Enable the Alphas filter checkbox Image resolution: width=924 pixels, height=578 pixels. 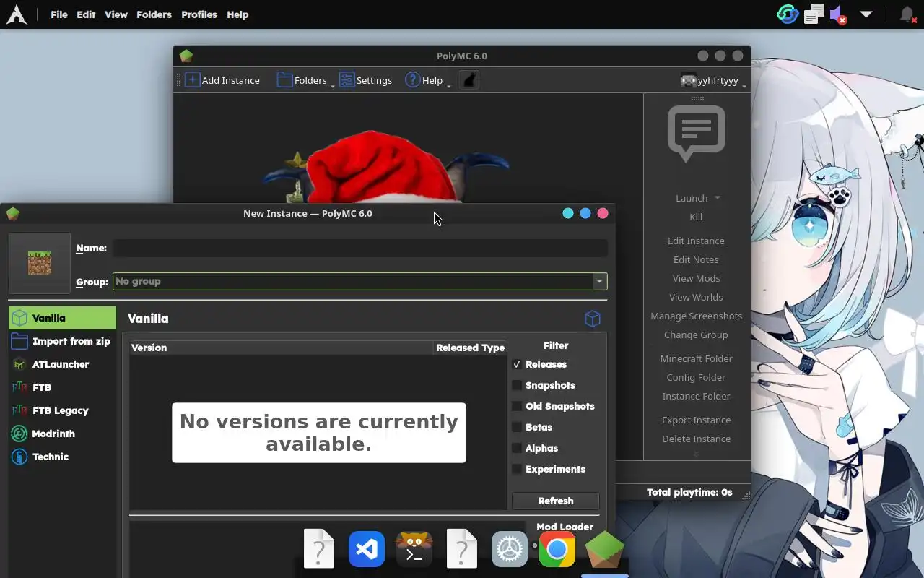tap(517, 448)
